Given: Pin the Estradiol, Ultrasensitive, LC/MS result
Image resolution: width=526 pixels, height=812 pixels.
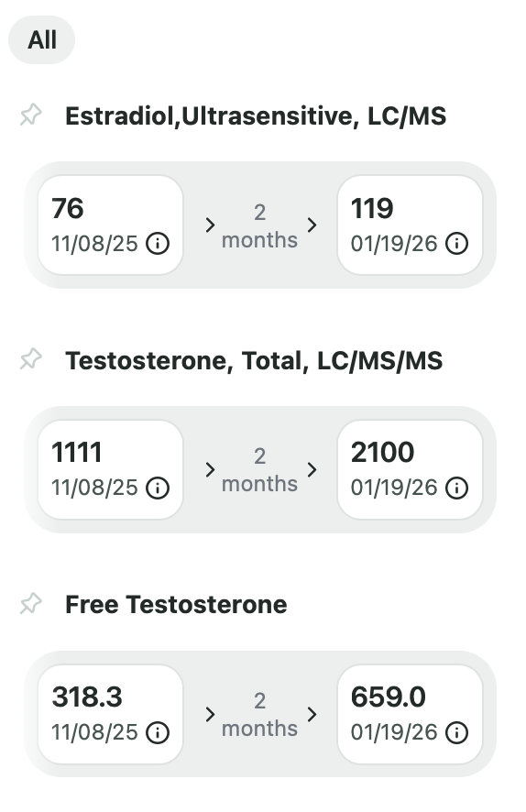Looking at the screenshot, I should click(x=30, y=115).
